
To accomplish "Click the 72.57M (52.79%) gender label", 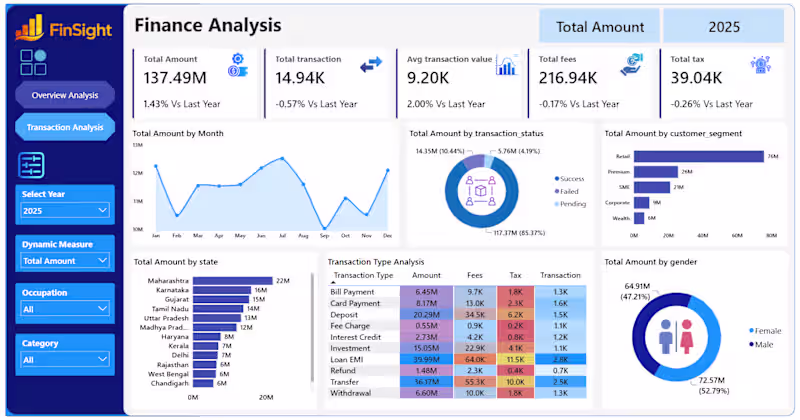I will click(x=713, y=385).
